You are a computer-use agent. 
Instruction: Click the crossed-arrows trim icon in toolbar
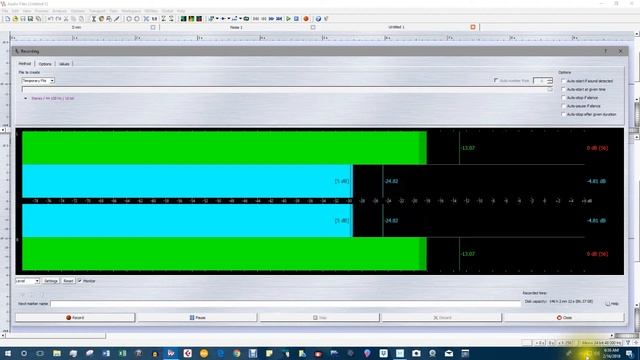tap(146, 19)
